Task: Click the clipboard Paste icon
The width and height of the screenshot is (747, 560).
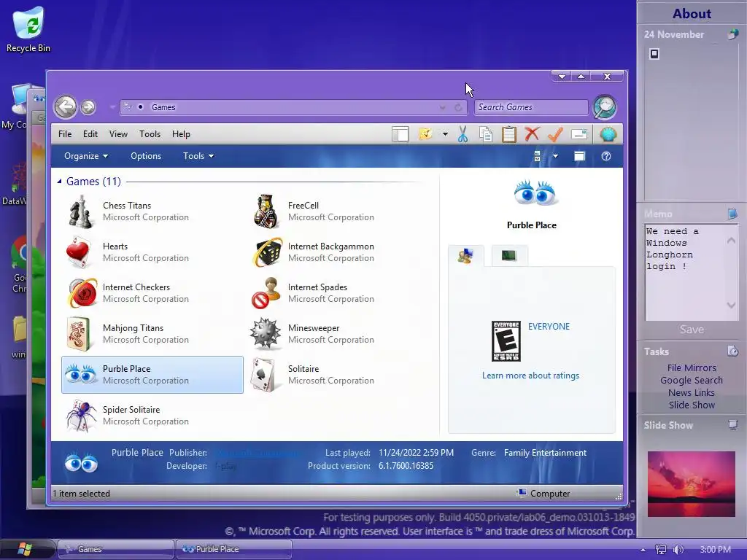Action: tap(508, 134)
